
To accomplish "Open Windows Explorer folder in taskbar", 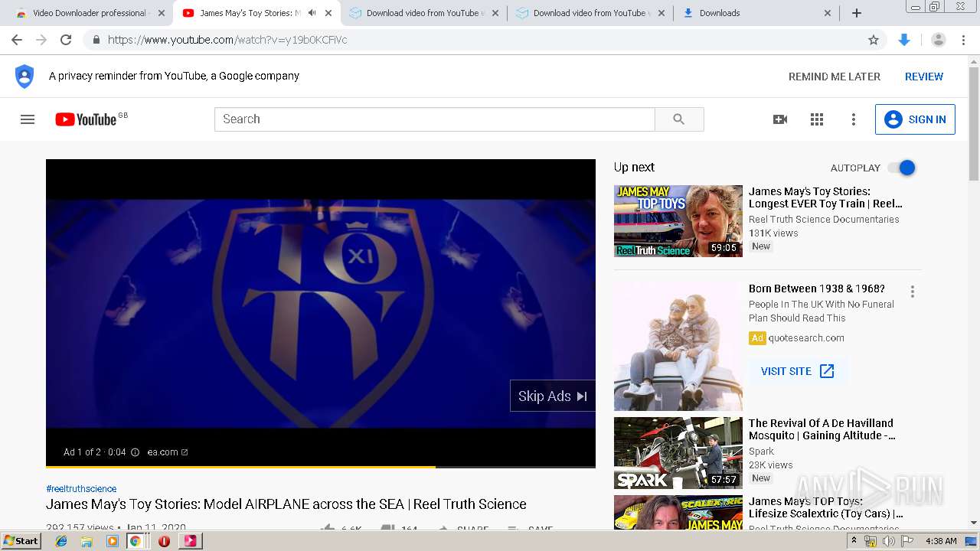I will [87, 541].
